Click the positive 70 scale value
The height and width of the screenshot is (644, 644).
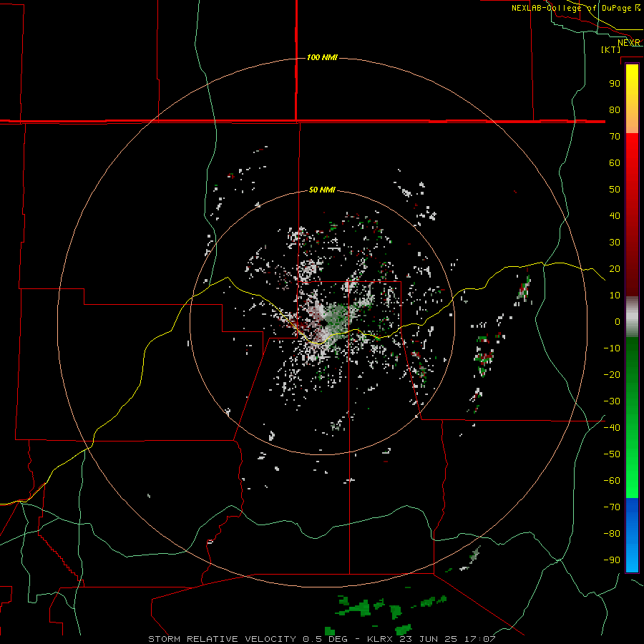pos(615,137)
